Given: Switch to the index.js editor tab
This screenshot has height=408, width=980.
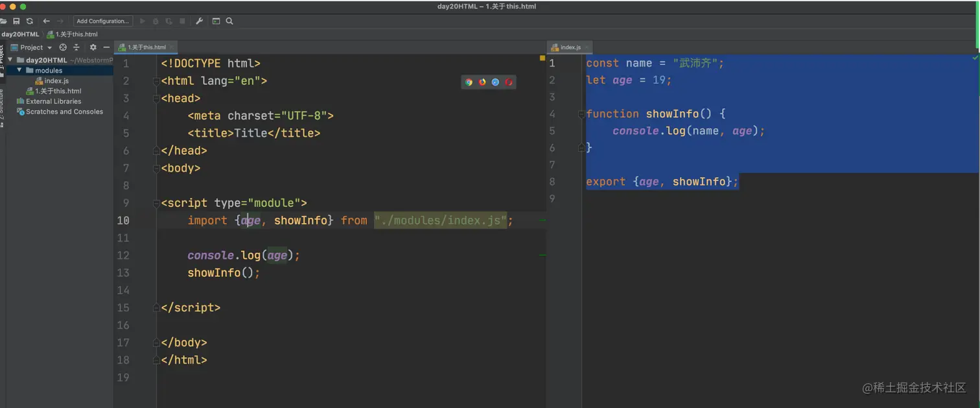Looking at the screenshot, I should [x=570, y=47].
